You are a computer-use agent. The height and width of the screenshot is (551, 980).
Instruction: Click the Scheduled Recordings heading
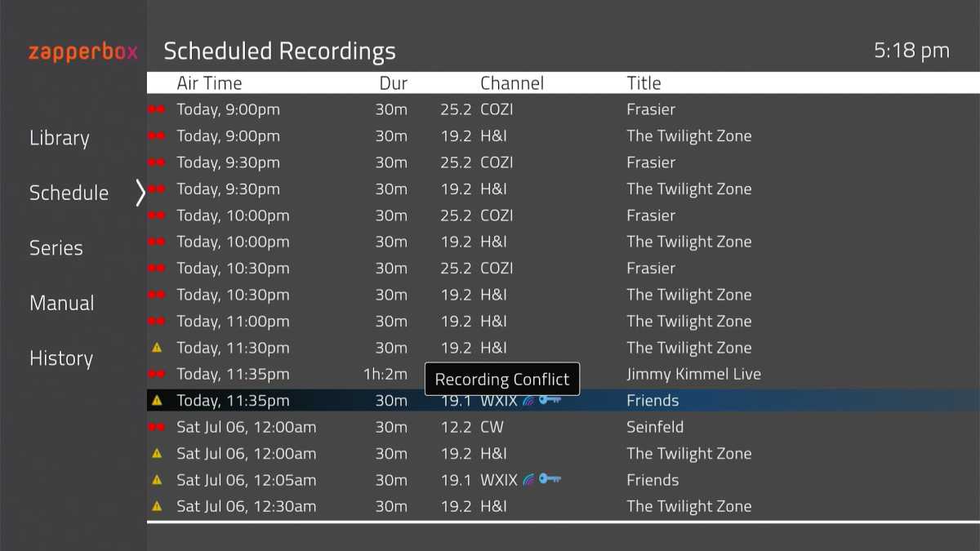(279, 51)
